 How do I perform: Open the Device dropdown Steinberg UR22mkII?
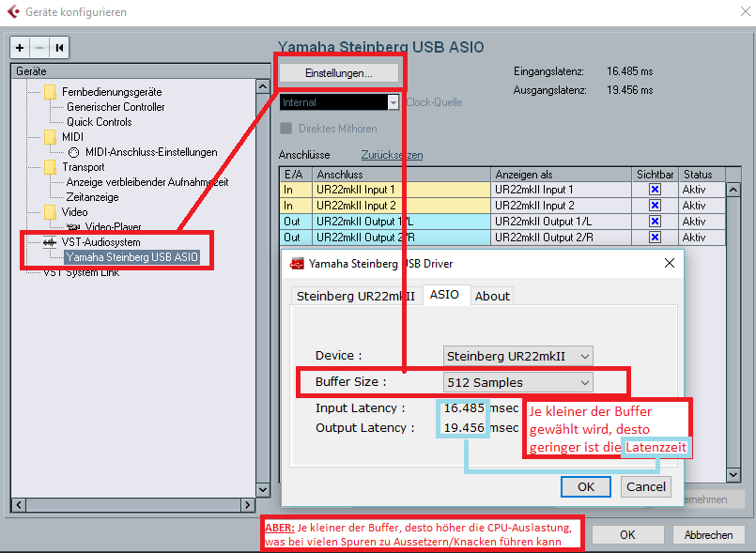click(x=517, y=356)
